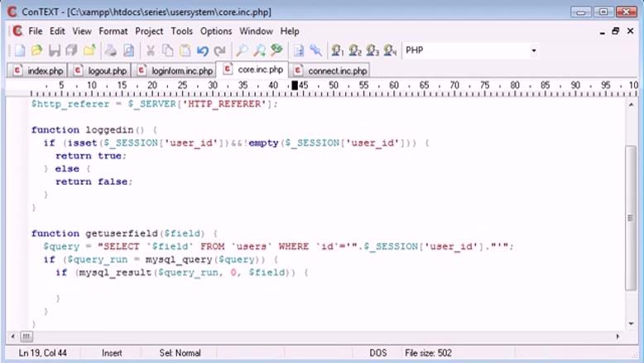Open the File menu

36,31
